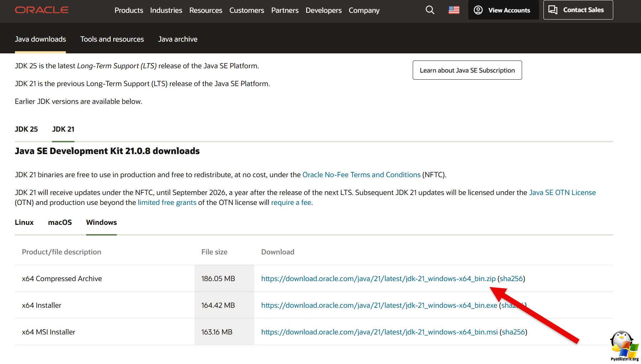The width and height of the screenshot is (641, 364).
Task: Click the Oracle logo
Action: tap(42, 10)
